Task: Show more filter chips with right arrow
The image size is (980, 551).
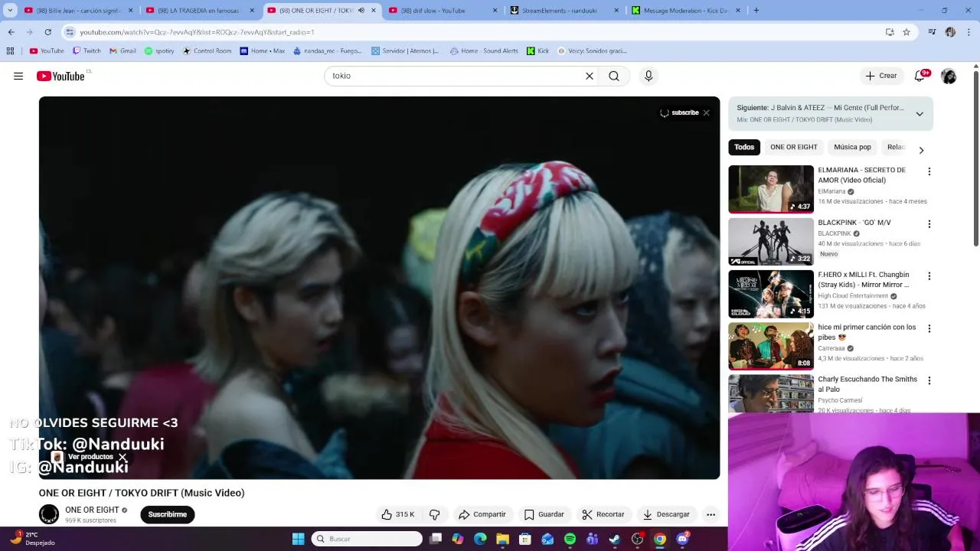Action: [921, 150]
